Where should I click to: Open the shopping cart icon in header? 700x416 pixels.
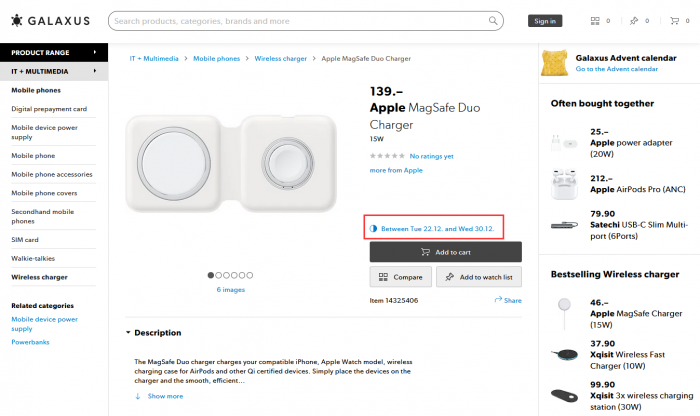673,20
